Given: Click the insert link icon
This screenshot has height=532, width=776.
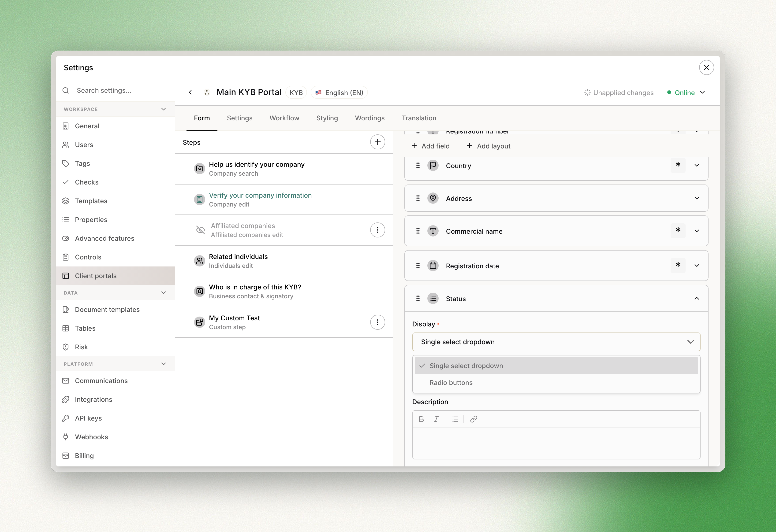Looking at the screenshot, I should (474, 419).
